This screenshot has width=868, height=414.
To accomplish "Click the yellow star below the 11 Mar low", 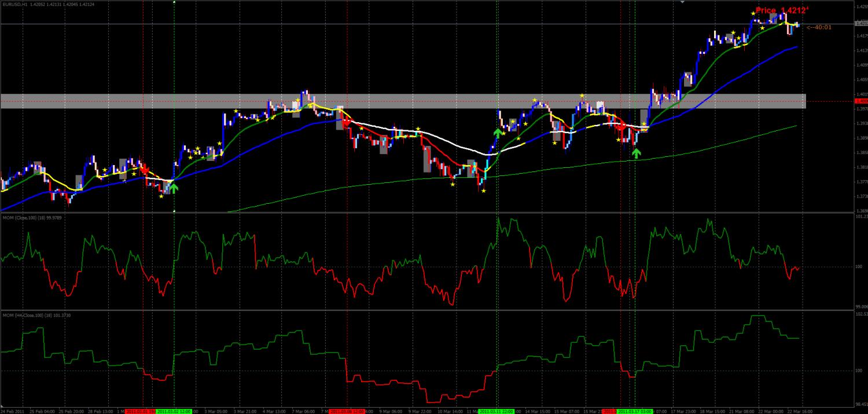I will click(x=484, y=190).
